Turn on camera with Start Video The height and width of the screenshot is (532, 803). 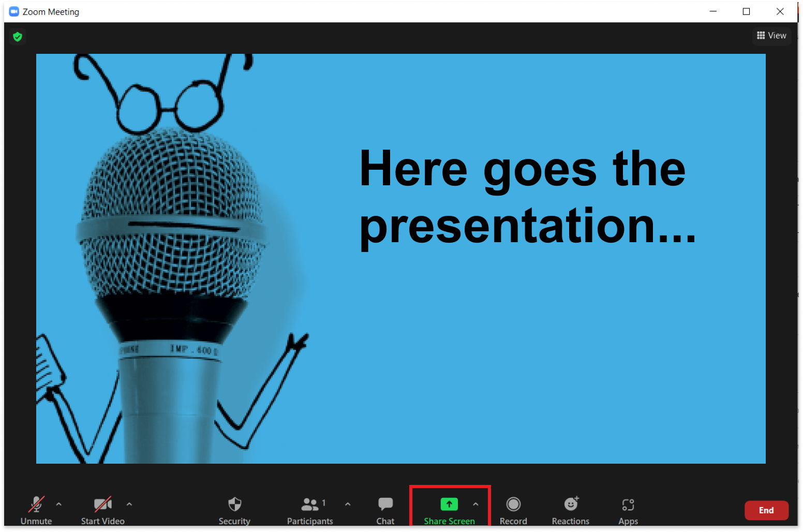pos(102,510)
